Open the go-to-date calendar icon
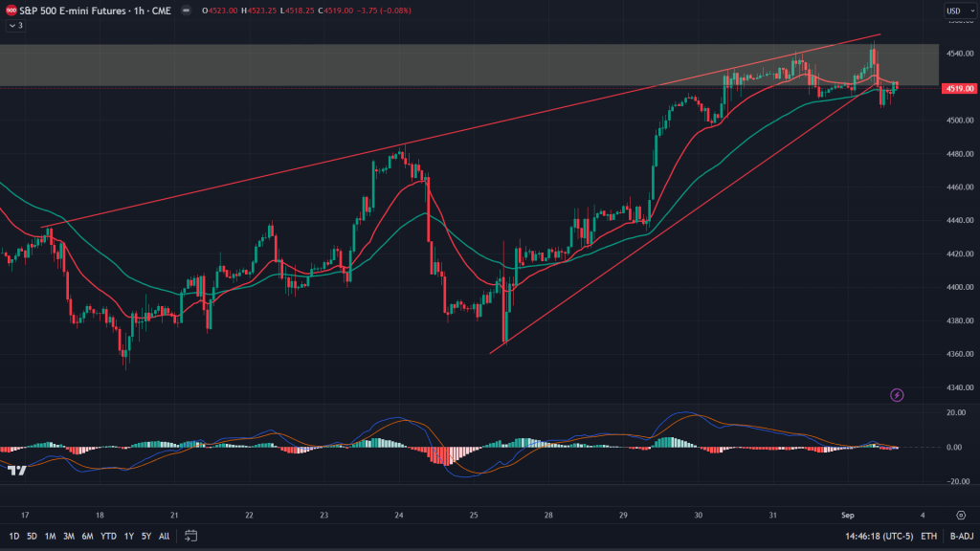Viewport: 980px width, 551px height. [191, 536]
